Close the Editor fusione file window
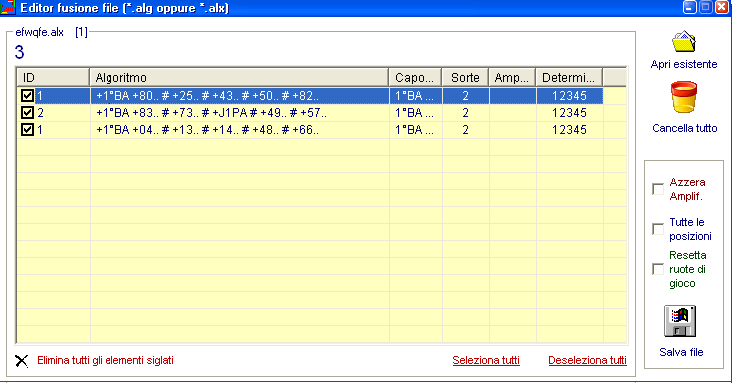 tap(722, 7)
